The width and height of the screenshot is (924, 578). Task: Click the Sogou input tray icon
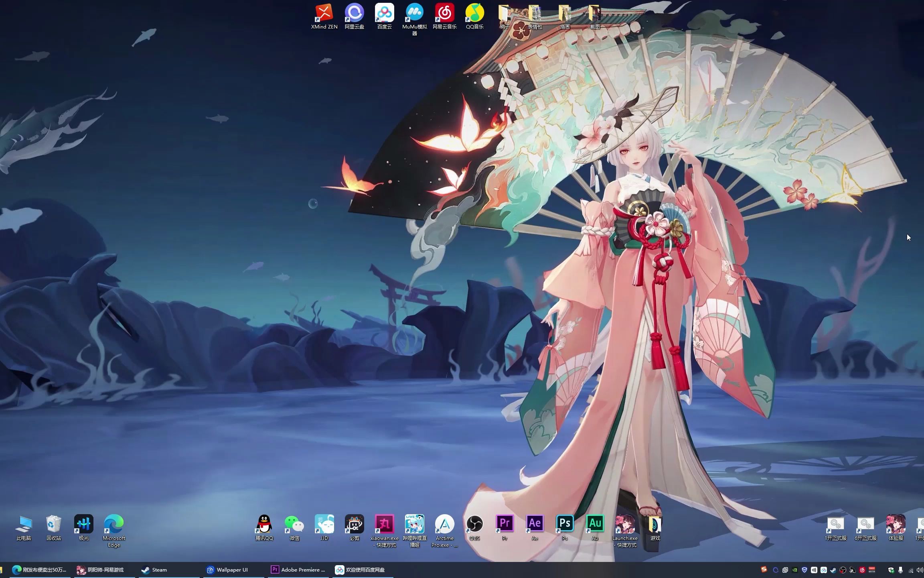click(x=764, y=570)
